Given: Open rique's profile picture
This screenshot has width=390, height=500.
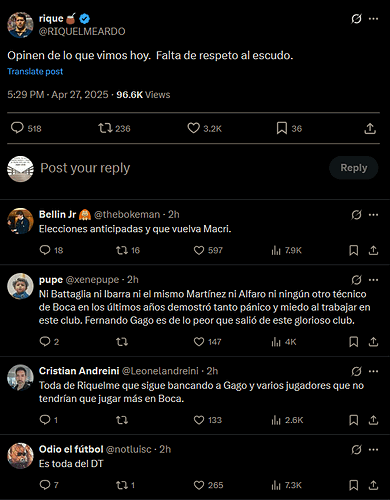Looking at the screenshot, I should click(20, 25).
